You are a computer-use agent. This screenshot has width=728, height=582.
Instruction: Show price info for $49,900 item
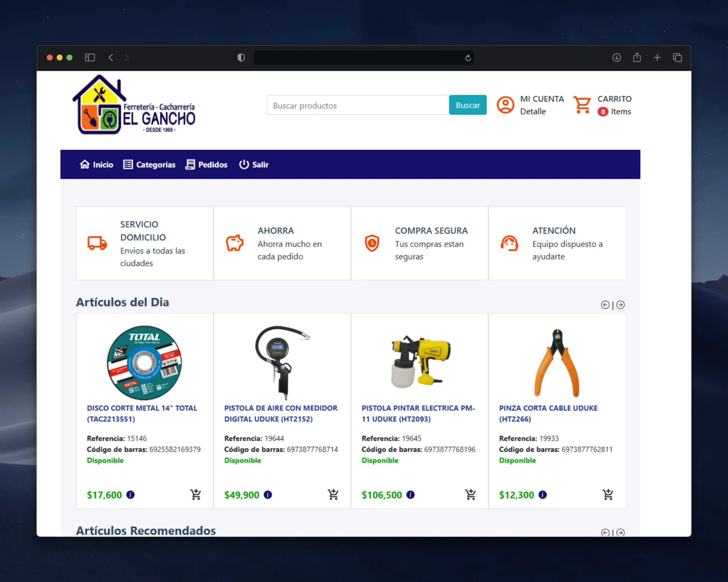click(268, 495)
